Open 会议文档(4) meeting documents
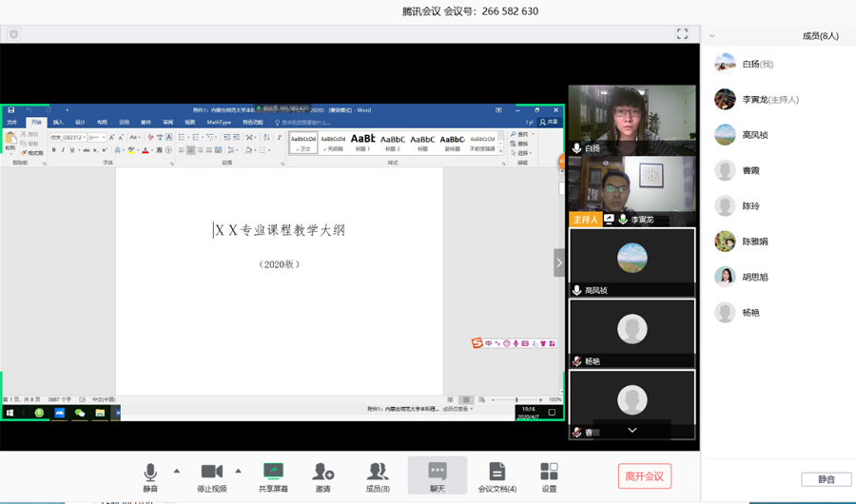Viewport: 856px width, 504px height. pos(496,476)
